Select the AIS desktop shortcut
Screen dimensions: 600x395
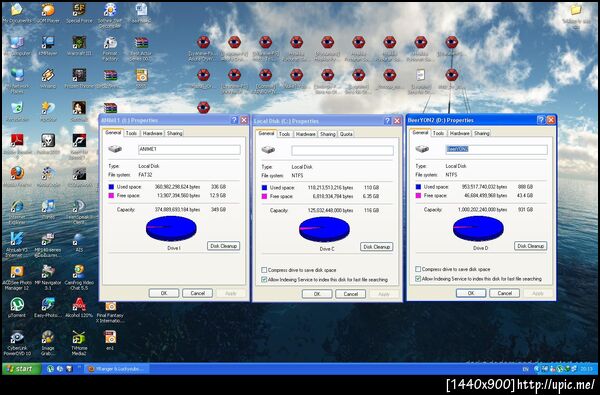79,242
